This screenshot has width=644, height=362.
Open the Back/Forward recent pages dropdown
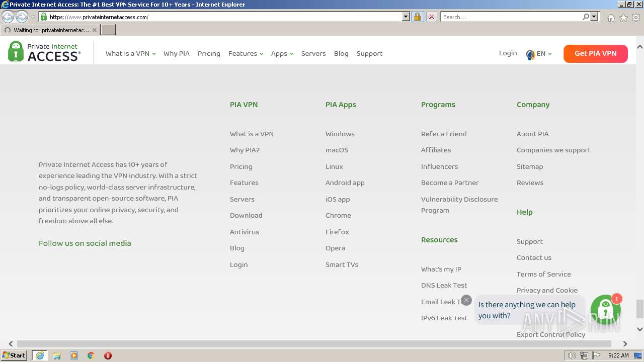pos(33,17)
